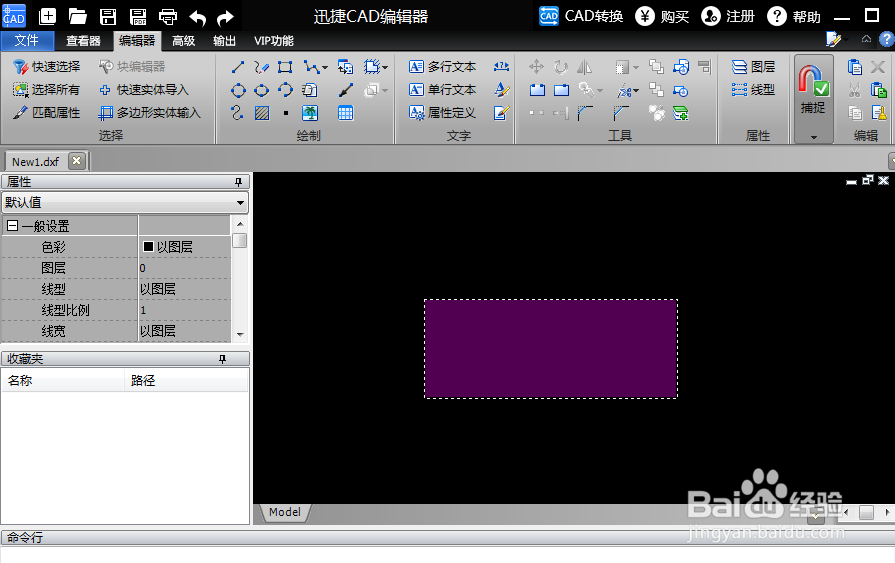The width and height of the screenshot is (895, 563).
Task: Click the Fillet corner tool icon
Action: (x=585, y=113)
